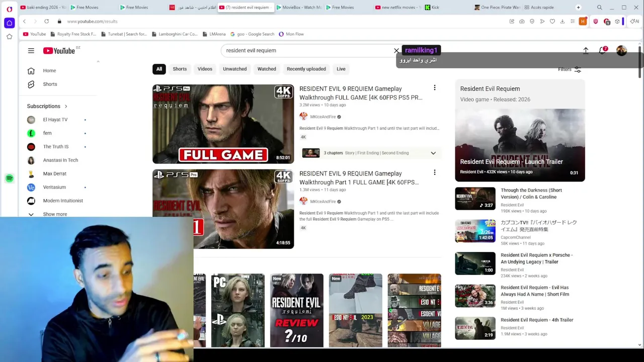Expand the 3 chapters section
The width and height of the screenshot is (644, 362).
(x=433, y=153)
